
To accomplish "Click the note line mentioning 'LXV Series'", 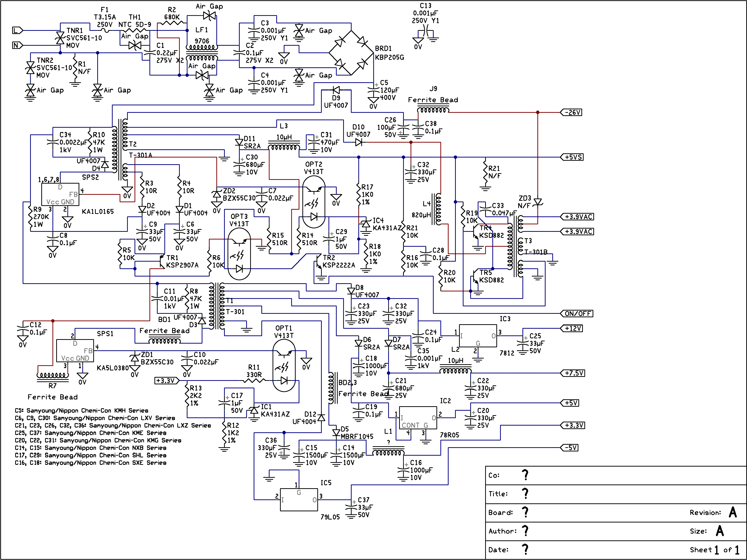I will point(95,418).
